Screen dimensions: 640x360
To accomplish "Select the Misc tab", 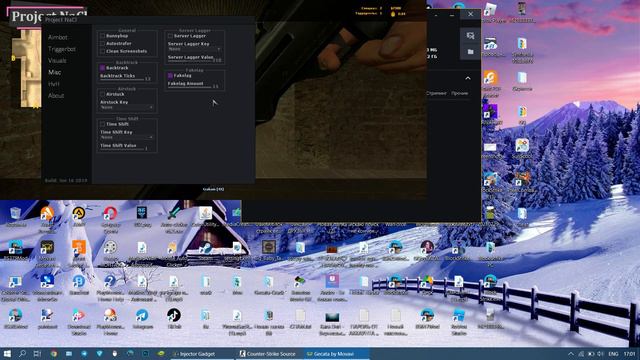I will click(x=55, y=72).
